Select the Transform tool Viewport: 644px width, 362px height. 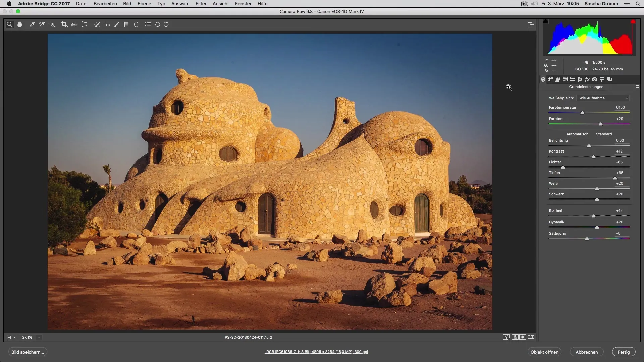click(85, 24)
